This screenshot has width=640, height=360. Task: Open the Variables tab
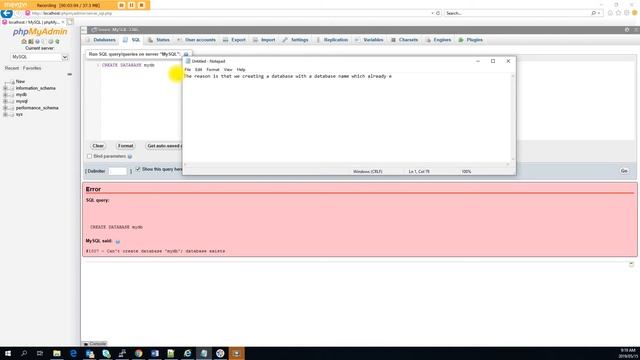[369, 40]
